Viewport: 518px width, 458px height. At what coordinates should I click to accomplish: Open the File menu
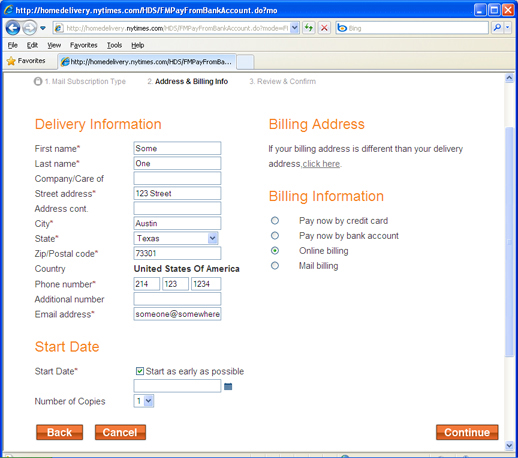point(13,45)
